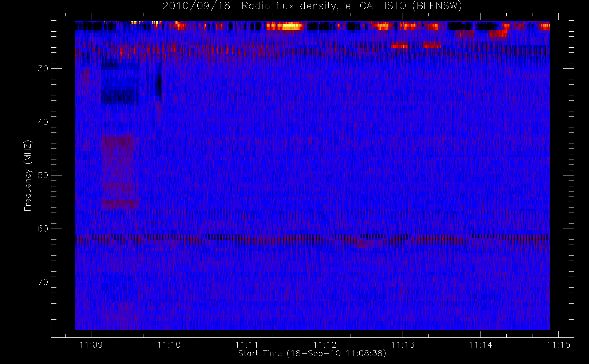The height and width of the screenshot is (364, 589).
Task: Click the 30 frequency tick label
Action: click(x=43, y=69)
